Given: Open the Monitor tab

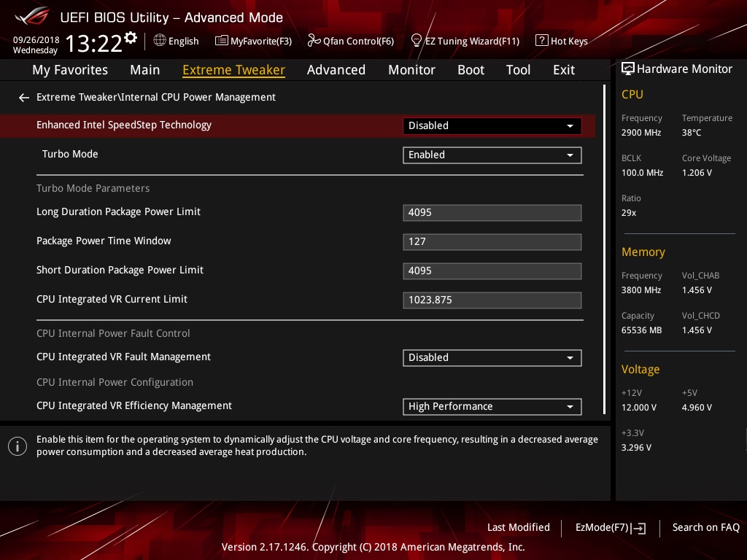Looking at the screenshot, I should tap(411, 70).
